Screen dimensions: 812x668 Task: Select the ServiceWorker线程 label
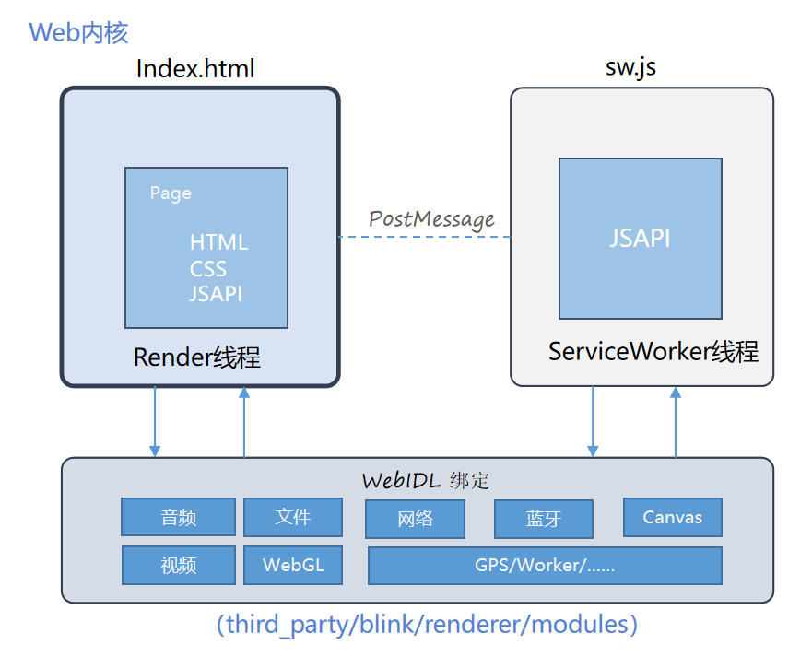pos(653,351)
